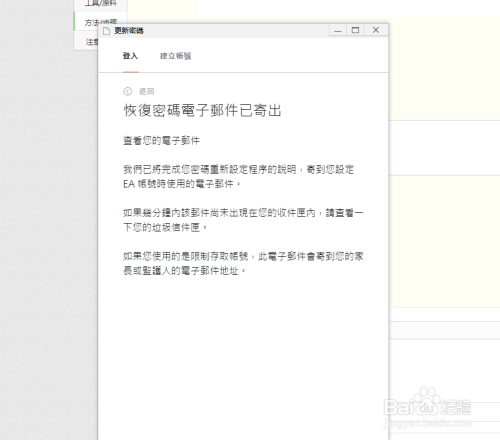
Task: Switch to the 登入 tab
Action: tap(130, 56)
